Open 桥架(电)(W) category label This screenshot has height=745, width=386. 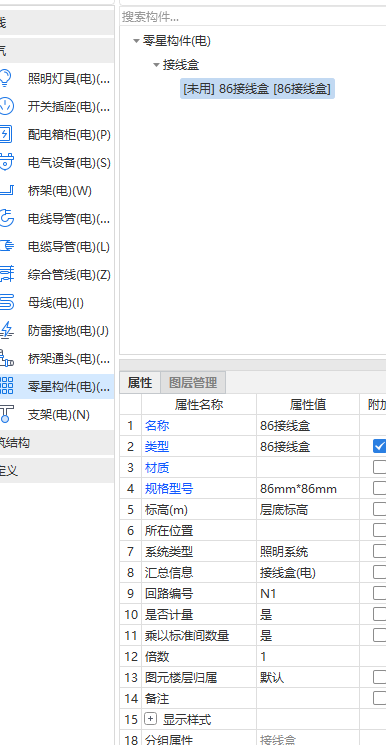(60, 191)
